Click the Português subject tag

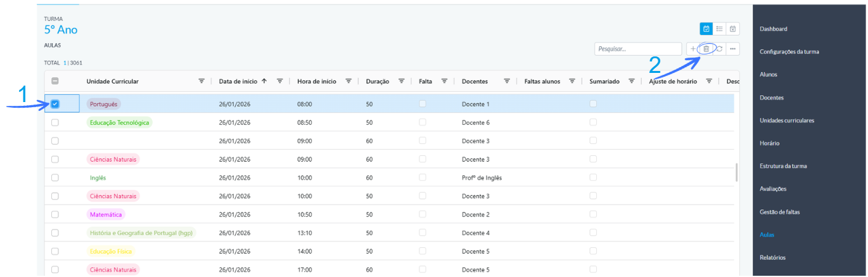click(104, 104)
